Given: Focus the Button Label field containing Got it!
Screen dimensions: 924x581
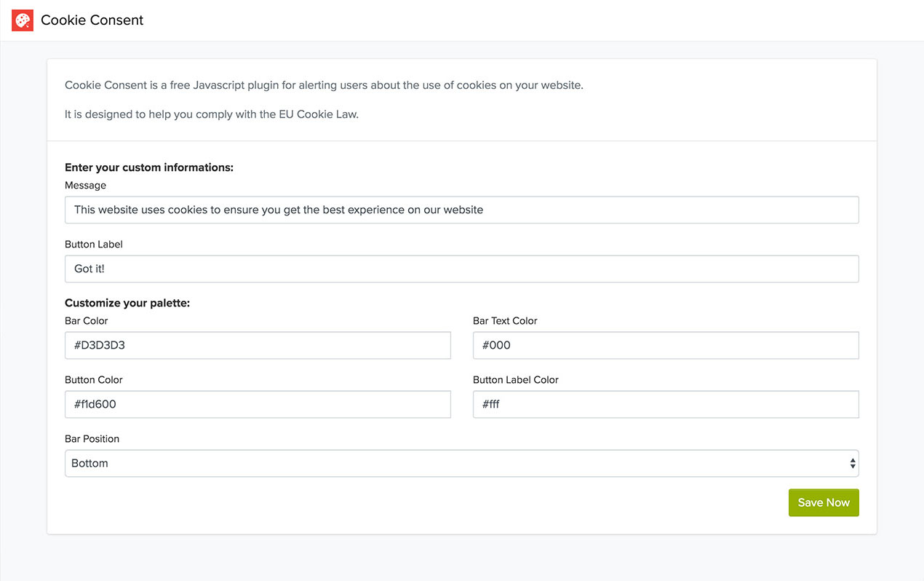Looking at the screenshot, I should (461, 269).
